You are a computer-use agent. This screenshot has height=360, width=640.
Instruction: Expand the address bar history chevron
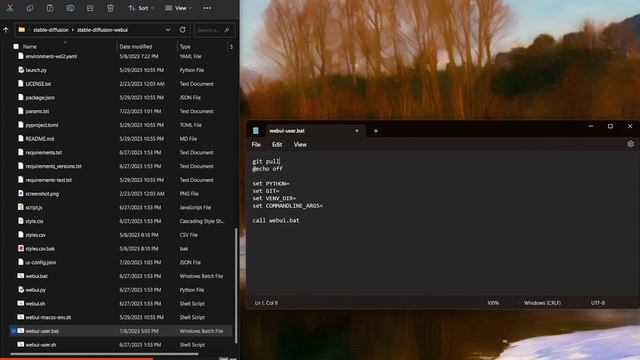click(168, 30)
